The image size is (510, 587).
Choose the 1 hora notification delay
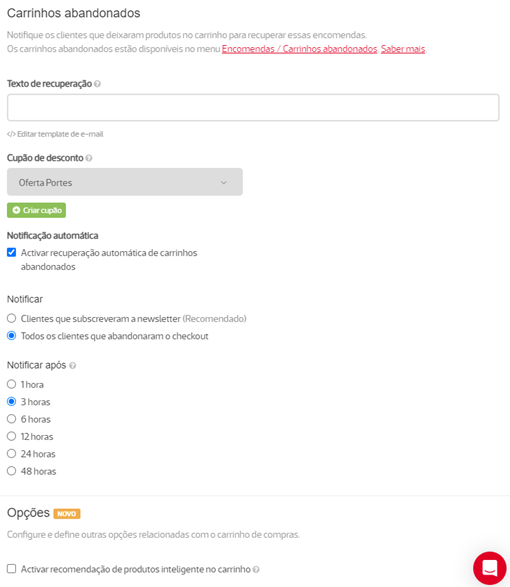pyautogui.click(x=12, y=384)
